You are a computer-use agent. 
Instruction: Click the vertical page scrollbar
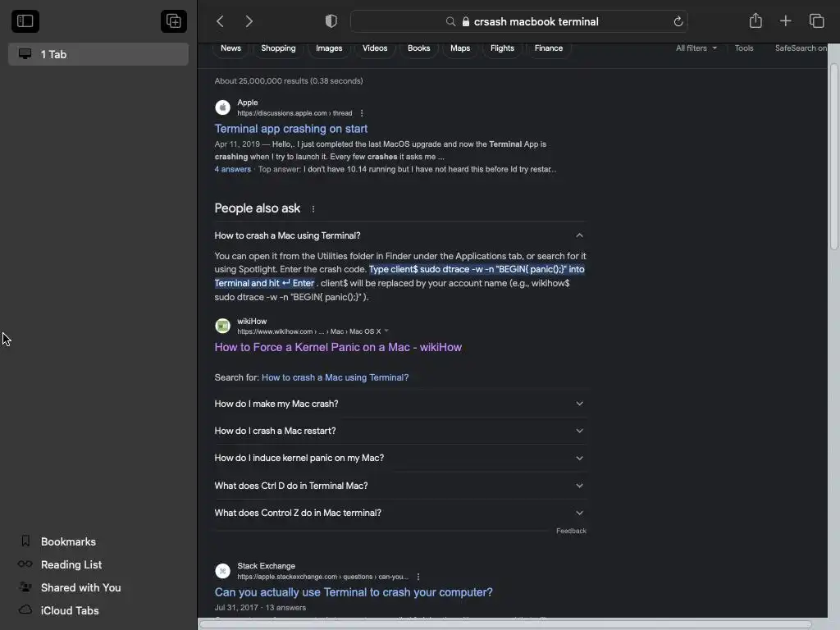[833, 157]
